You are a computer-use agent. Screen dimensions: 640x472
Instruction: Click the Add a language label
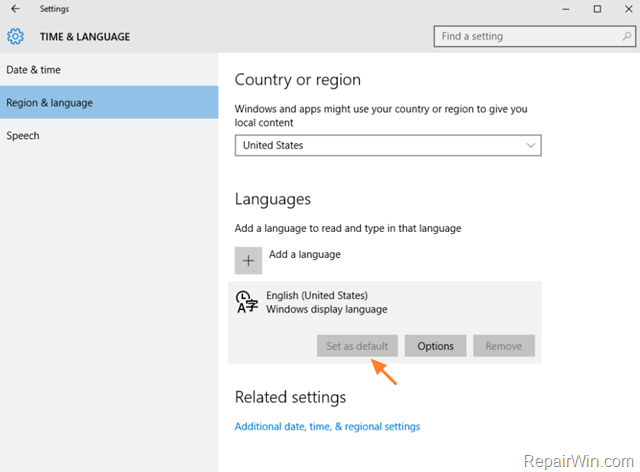(x=304, y=254)
